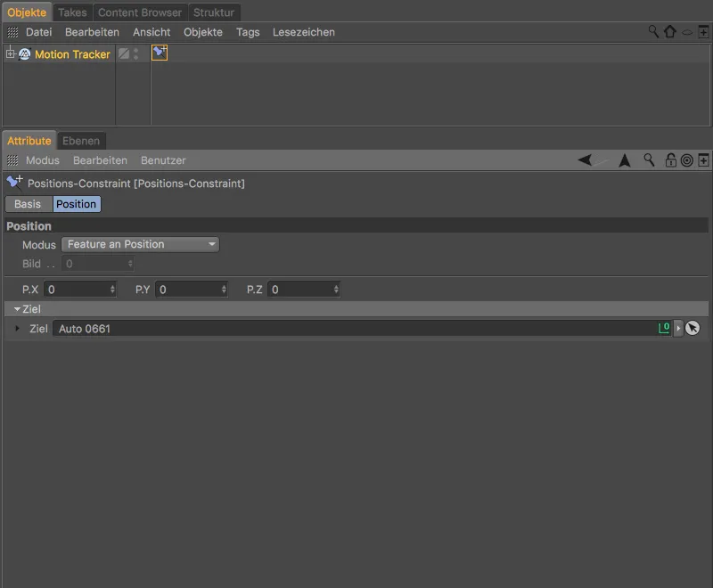The width and height of the screenshot is (713, 588).
Task: Open Attribute Manager Bearbeiten menu
Action: [x=100, y=160]
